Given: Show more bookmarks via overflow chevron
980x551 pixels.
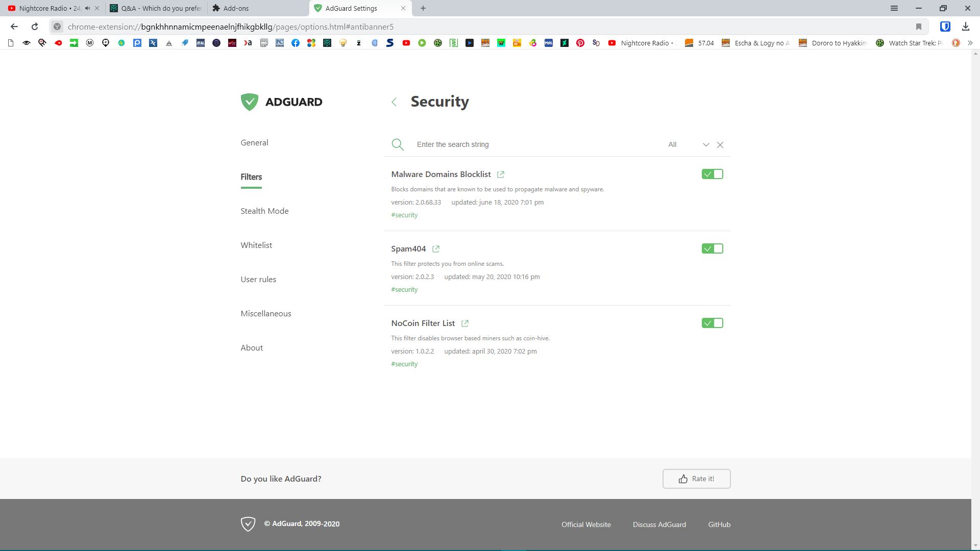Looking at the screenshot, I should [x=970, y=43].
